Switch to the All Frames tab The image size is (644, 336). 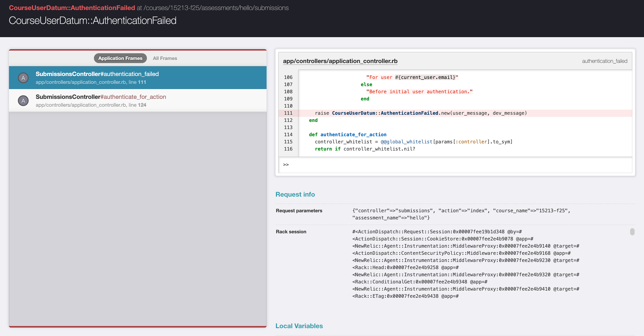coord(165,58)
